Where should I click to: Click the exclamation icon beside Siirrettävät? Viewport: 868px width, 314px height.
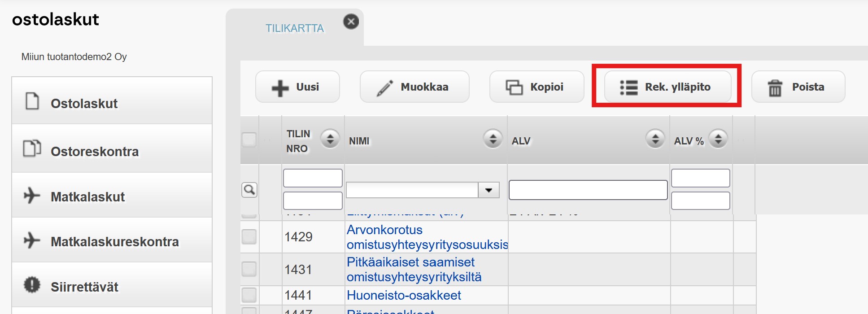(x=32, y=284)
